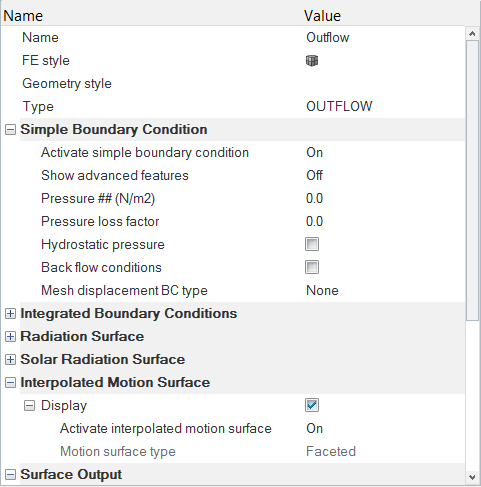481x487 pixels.
Task: Click the Faceted motion surface type value
Action: pos(331,452)
